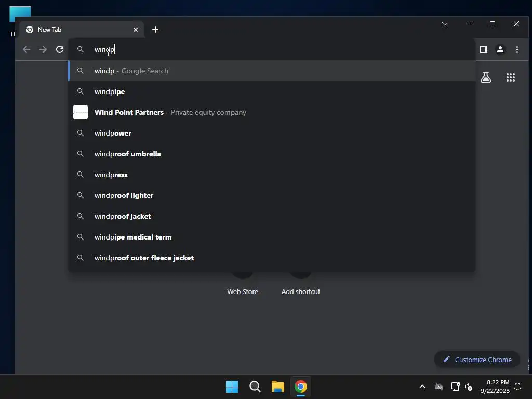Viewport: 532px width, 399px height.
Task: Expand the tab search chevron
Action: (x=445, y=24)
